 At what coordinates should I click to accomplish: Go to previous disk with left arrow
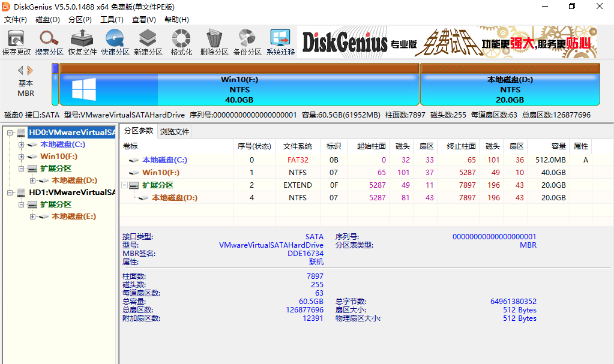click(20, 70)
